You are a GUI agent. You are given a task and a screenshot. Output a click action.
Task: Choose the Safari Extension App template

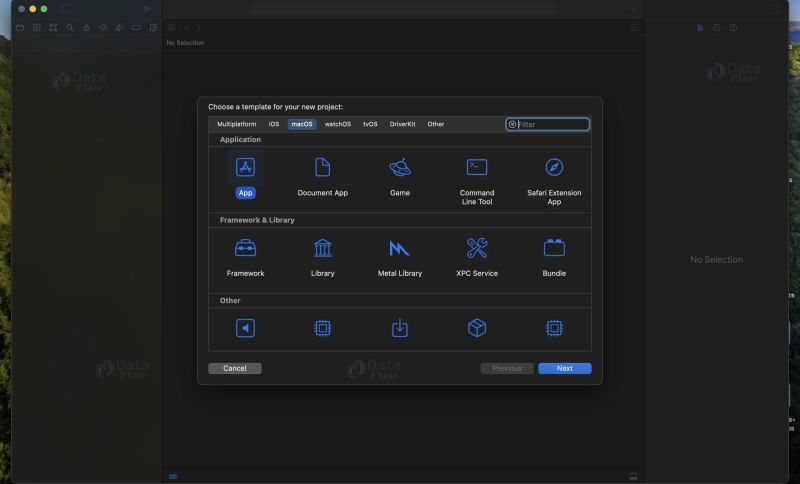coord(554,181)
